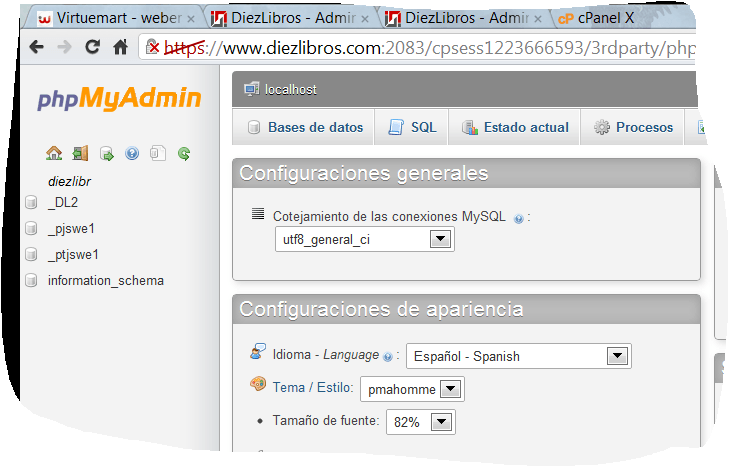Screen dimensions: 729x467
Task: Click Configuraciones generales heading
Action: pos(364,173)
